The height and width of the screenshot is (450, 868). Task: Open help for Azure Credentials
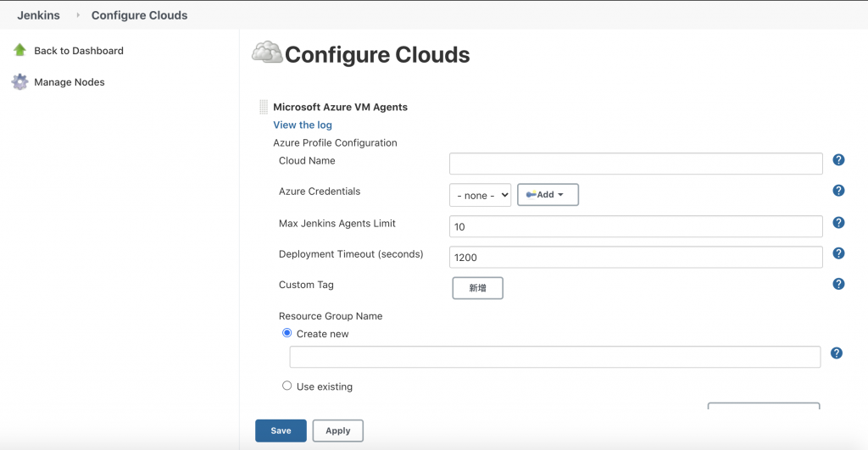(x=838, y=191)
